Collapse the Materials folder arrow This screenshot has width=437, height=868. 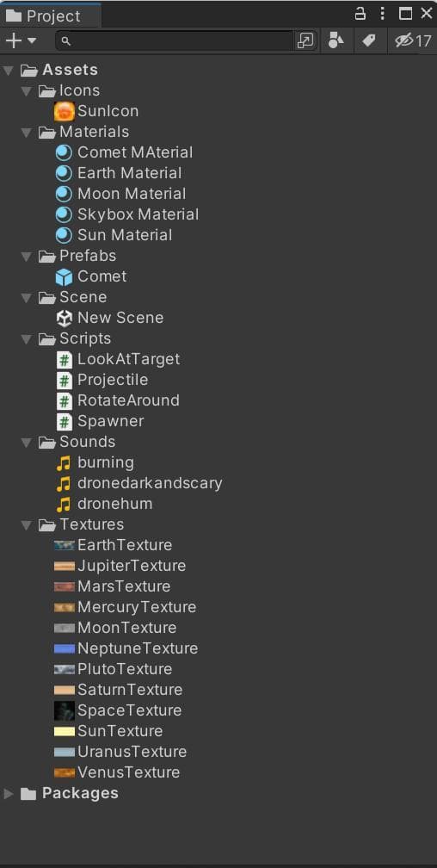[x=26, y=133]
